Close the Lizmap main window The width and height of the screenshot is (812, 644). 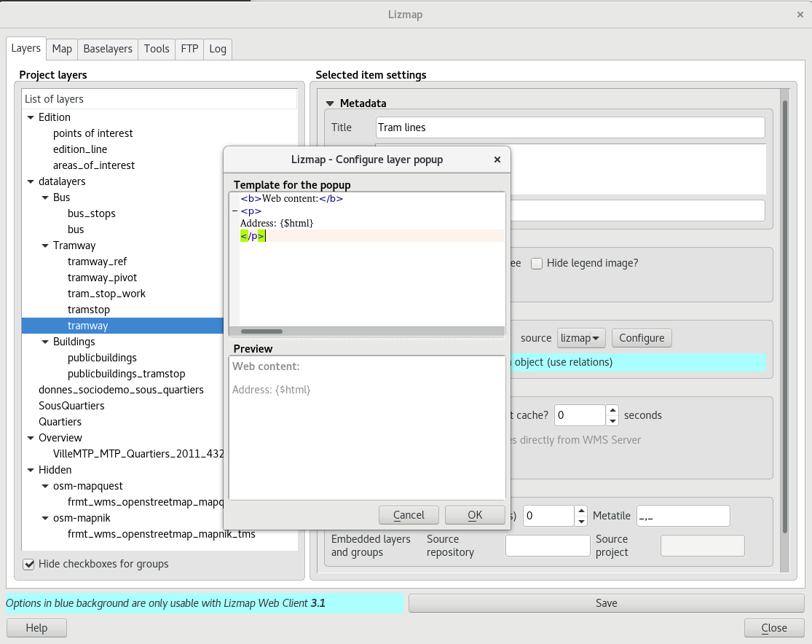[x=800, y=15]
